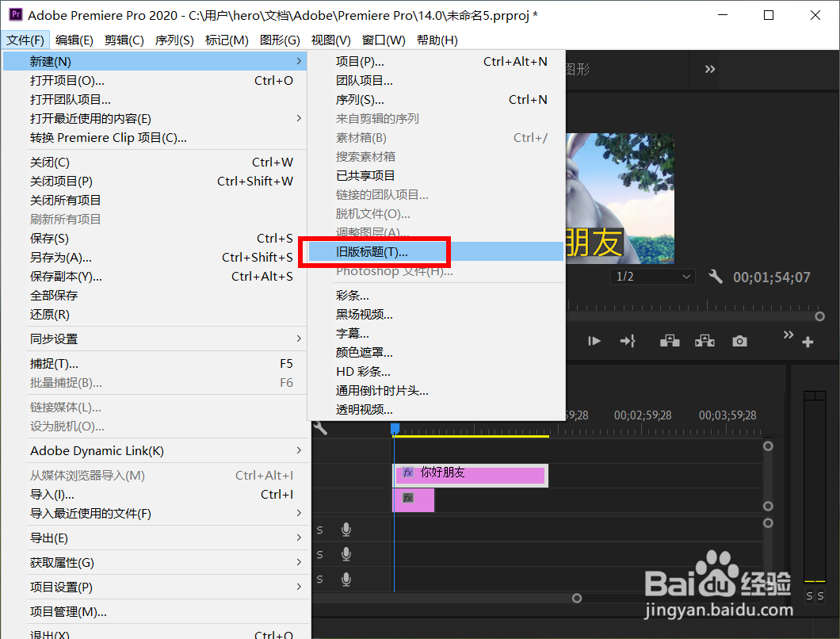Screen dimensions: 840x639
Task: Open the 剪辑(C) menu
Action: (x=124, y=40)
